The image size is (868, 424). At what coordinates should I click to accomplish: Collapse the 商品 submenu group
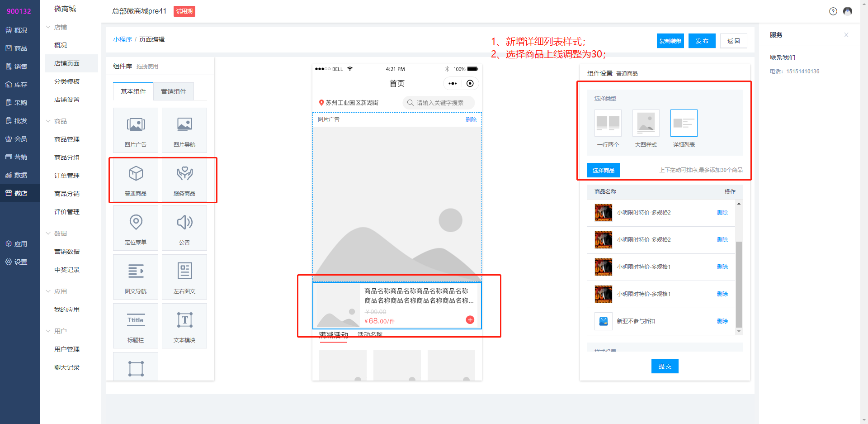(x=48, y=121)
